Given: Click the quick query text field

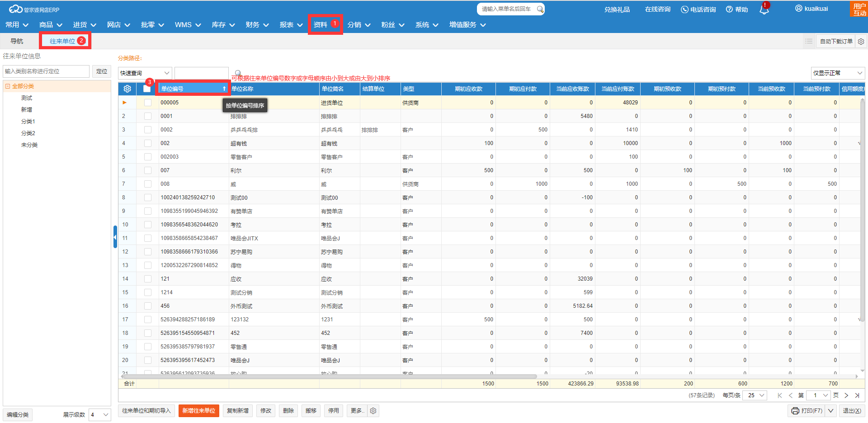Looking at the screenshot, I should tap(202, 73).
